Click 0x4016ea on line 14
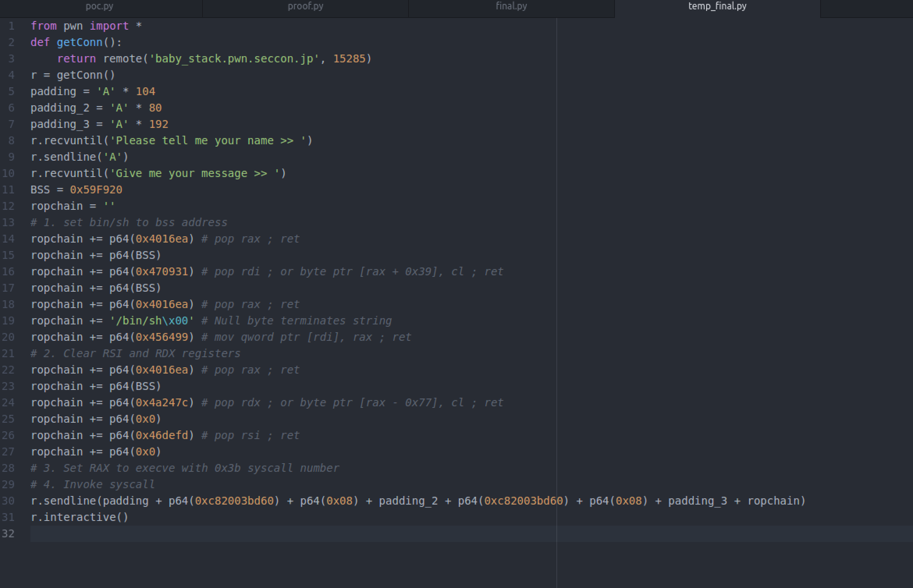 point(162,239)
